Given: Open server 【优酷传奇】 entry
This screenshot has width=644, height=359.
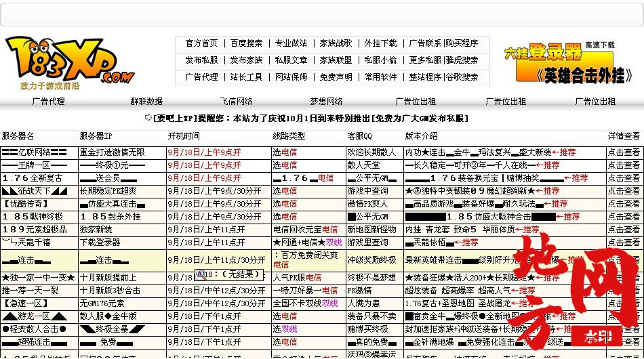Looking at the screenshot, I should (x=26, y=203).
